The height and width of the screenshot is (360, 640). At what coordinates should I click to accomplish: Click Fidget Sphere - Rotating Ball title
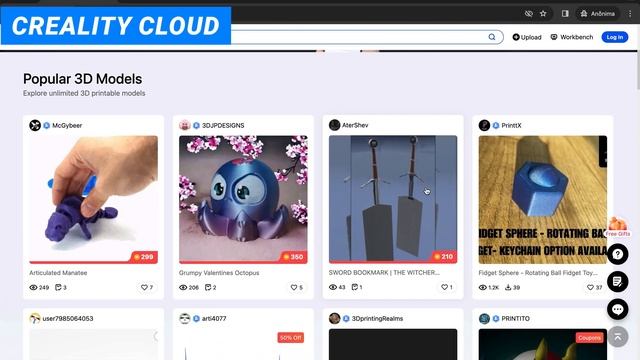point(538,272)
